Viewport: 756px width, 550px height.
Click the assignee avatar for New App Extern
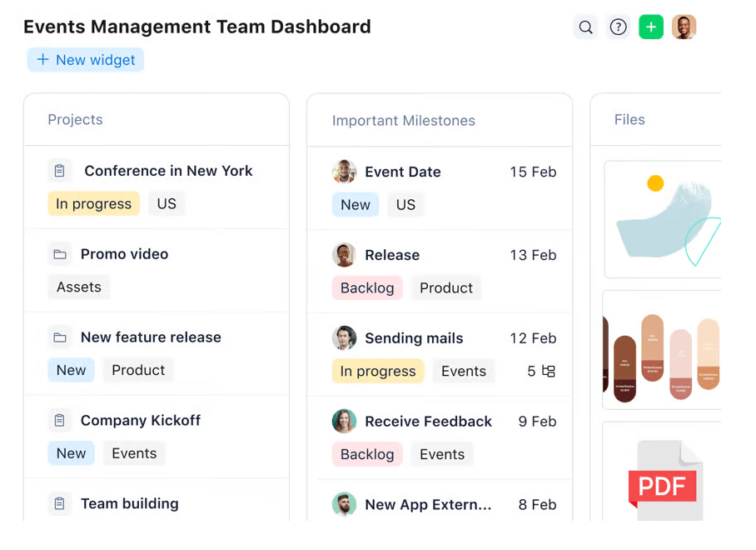[344, 504]
